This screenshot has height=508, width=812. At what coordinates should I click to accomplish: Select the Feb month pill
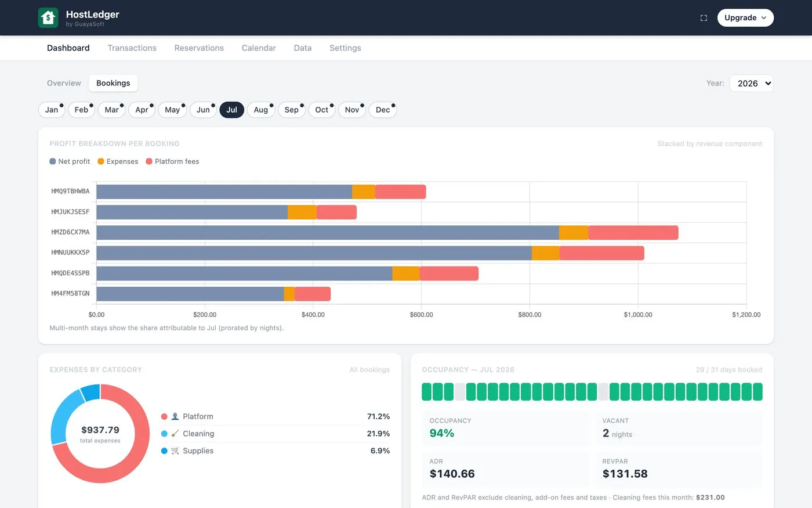click(81, 110)
